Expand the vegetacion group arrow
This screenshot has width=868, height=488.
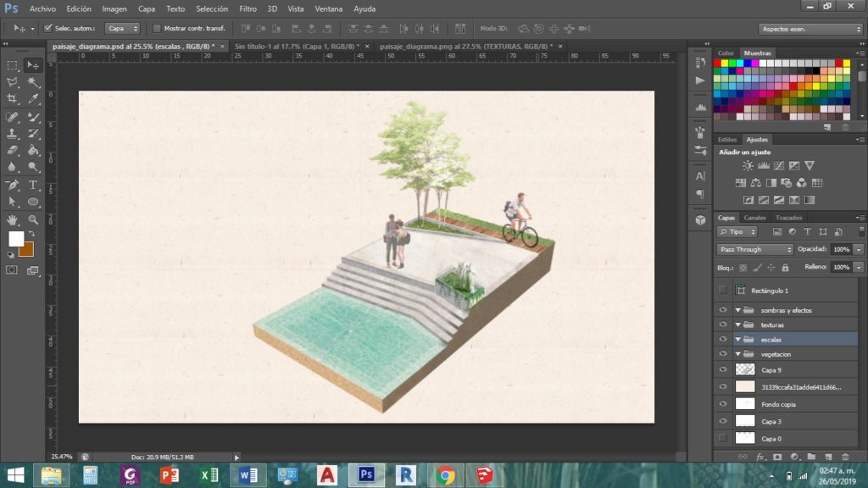pyautogui.click(x=738, y=354)
